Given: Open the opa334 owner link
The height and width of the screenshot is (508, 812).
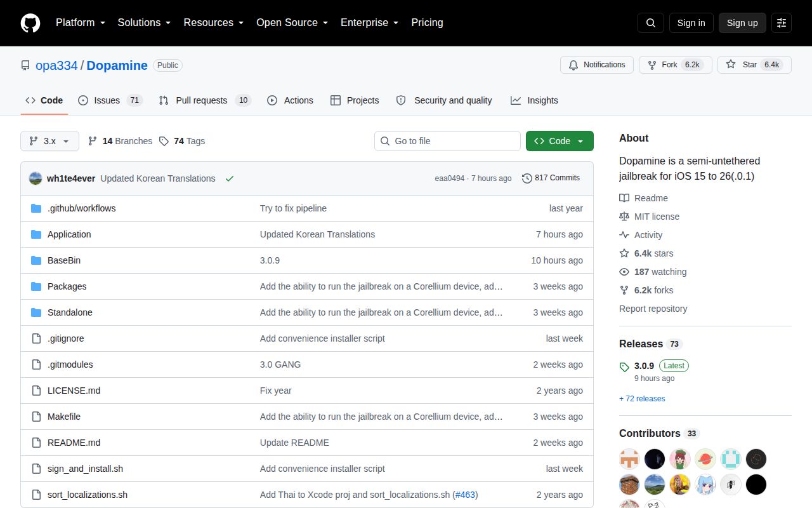Looking at the screenshot, I should coord(56,65).
